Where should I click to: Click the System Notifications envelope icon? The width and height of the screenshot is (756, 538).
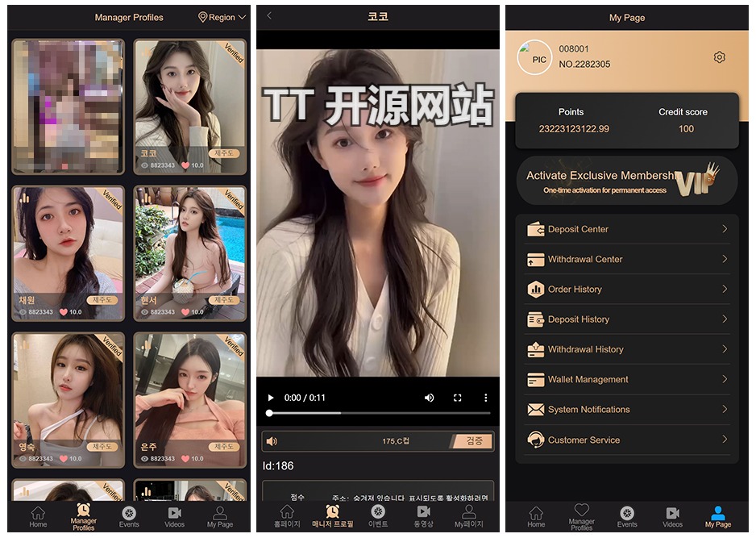tap(536, 410)
